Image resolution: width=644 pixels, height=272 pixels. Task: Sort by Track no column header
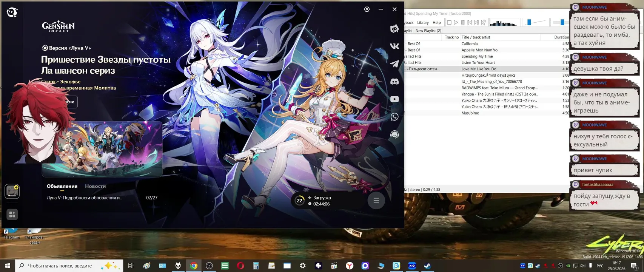pos(451,37)
